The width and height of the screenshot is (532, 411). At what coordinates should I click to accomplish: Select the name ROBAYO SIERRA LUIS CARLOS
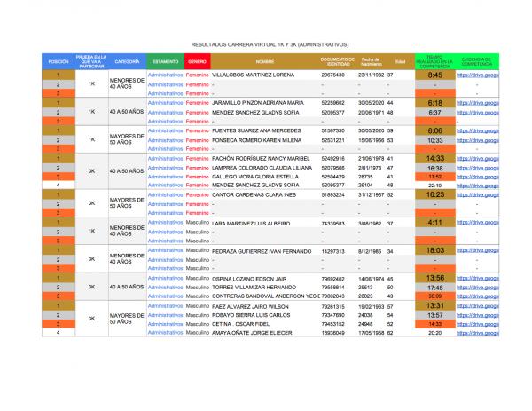coord(251,315)
